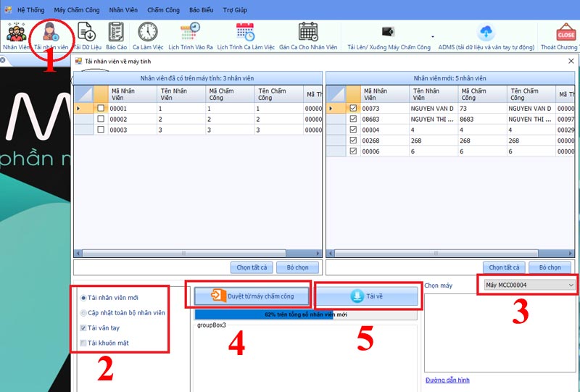This screenshot has height=392, width=580.
Task: Select the Tải nhân viên mới radio
Action: (84, 298)
